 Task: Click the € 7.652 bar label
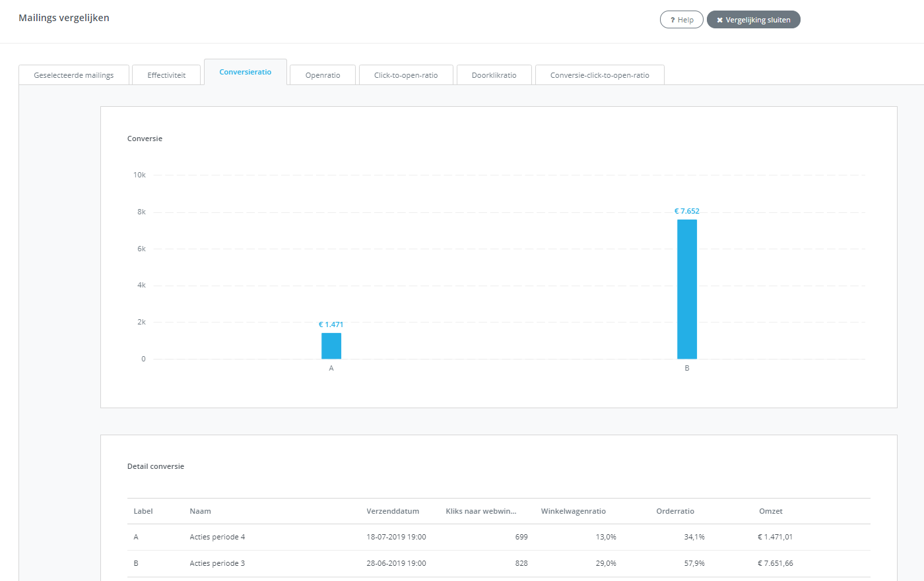[687, 211]
